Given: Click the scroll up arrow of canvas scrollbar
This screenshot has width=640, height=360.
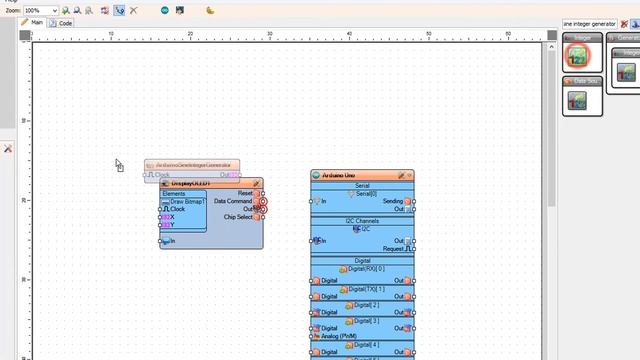Looking at the screenshot, I should 551,47.
